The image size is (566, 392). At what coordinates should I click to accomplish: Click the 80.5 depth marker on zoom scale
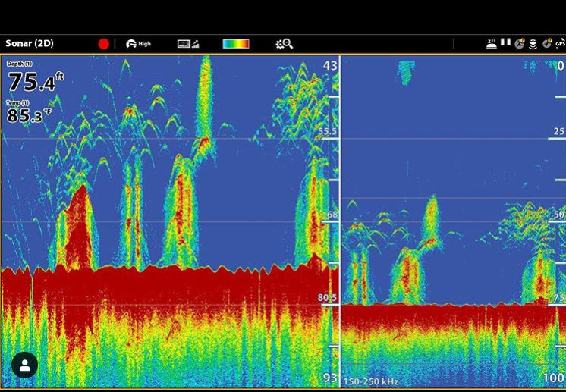point(327,298)
